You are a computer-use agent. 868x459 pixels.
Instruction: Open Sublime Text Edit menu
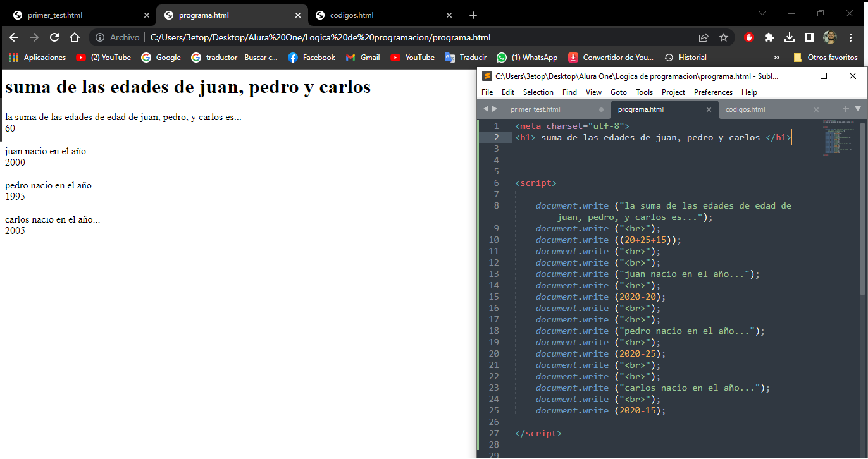[508, 92]
